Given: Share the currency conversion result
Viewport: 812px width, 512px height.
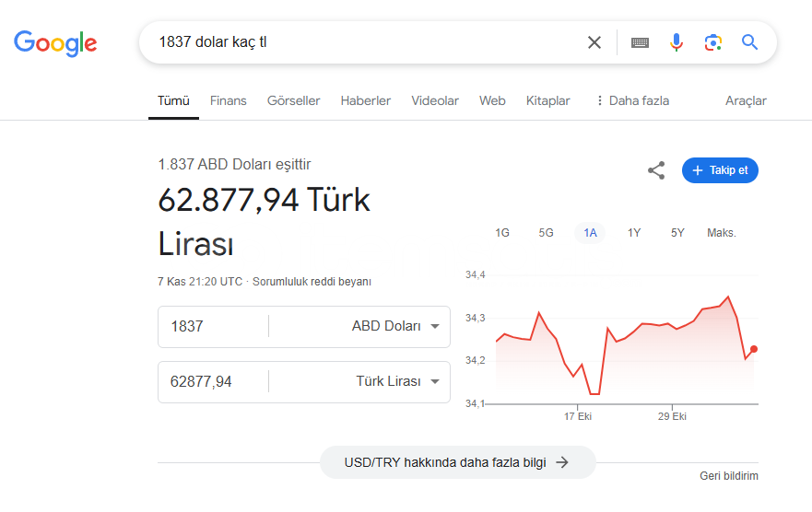Looking at the screenshot, I should coord(656,170).
